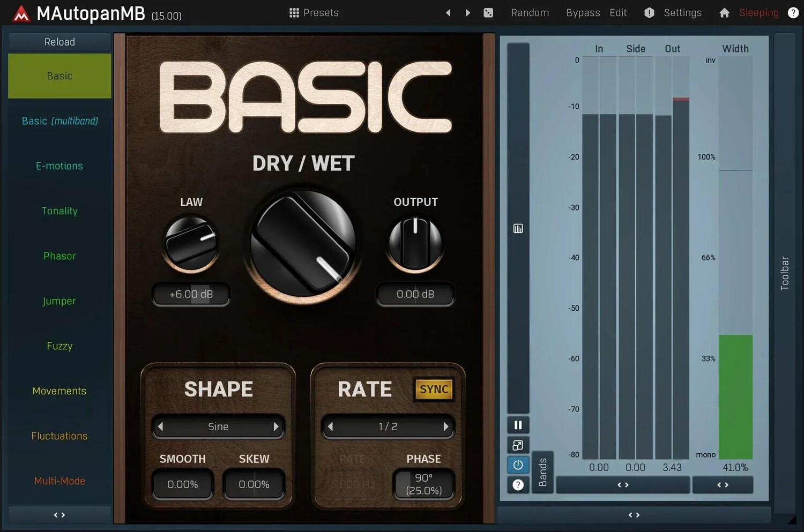
Task: Open meter help question mark icon
Action: tap(518, 485)
